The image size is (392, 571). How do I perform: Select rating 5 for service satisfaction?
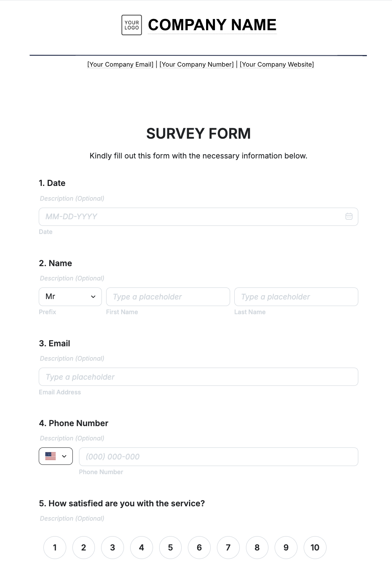coord(170,547)
